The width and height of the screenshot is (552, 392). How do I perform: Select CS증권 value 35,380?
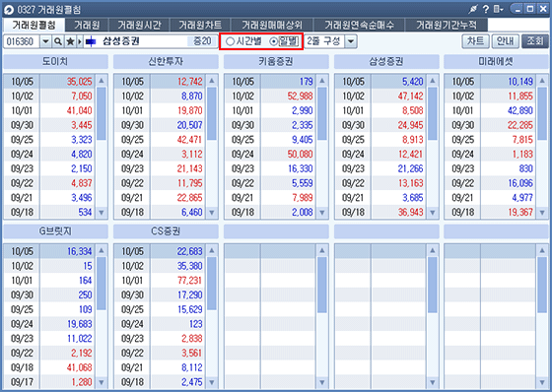[189, 266]
